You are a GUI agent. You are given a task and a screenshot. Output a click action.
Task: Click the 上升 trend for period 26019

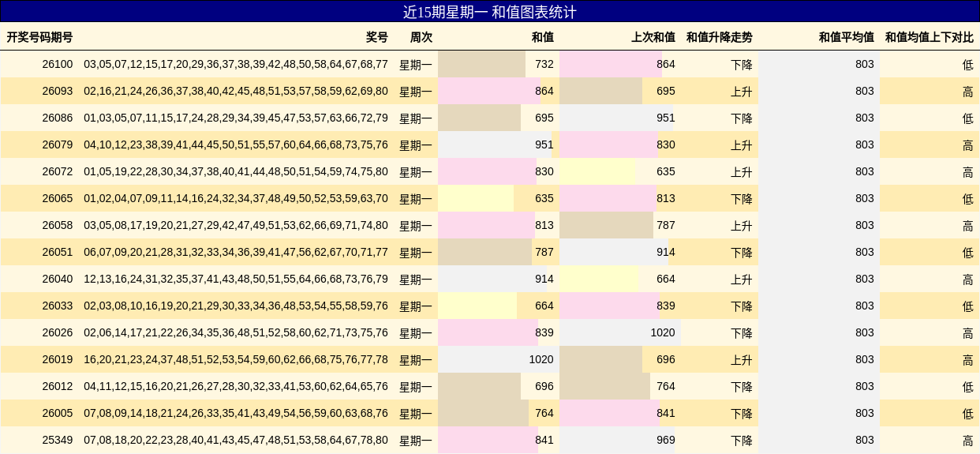point(742,360)
